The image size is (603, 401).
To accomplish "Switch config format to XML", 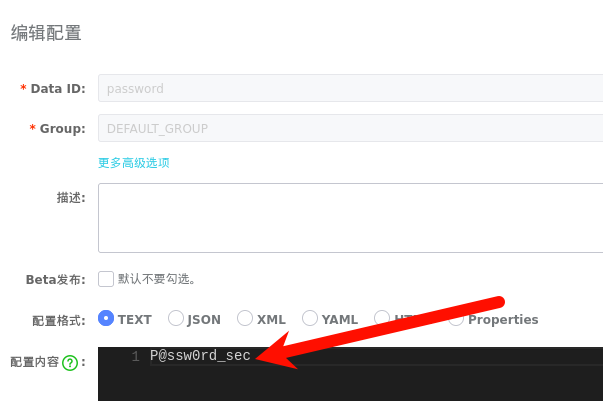I will [x=245, y=319].
